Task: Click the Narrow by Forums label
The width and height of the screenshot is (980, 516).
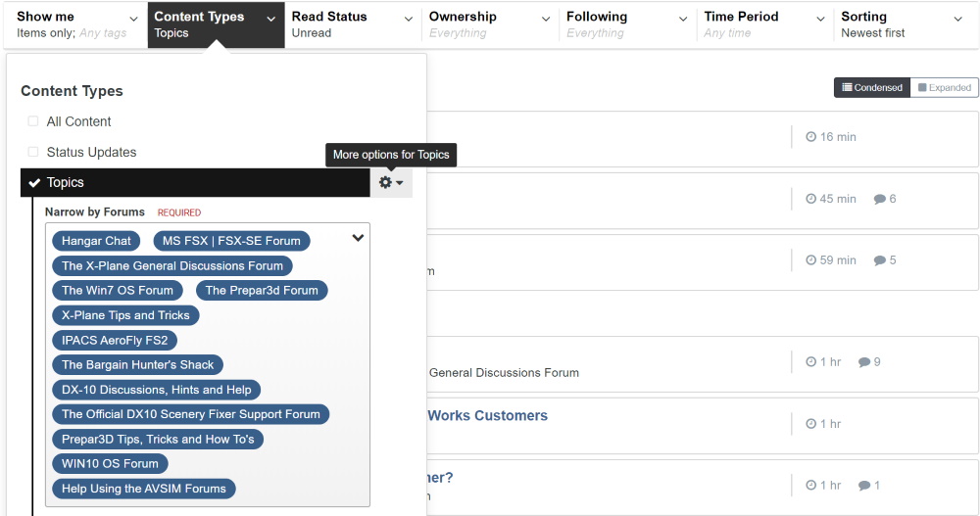Action: (x=95, y=211)
